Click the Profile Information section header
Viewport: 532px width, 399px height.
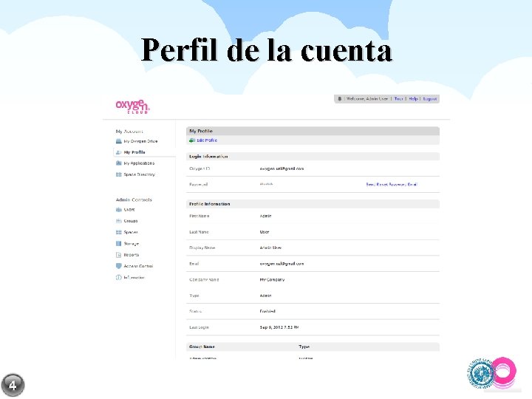click(209, 204)
